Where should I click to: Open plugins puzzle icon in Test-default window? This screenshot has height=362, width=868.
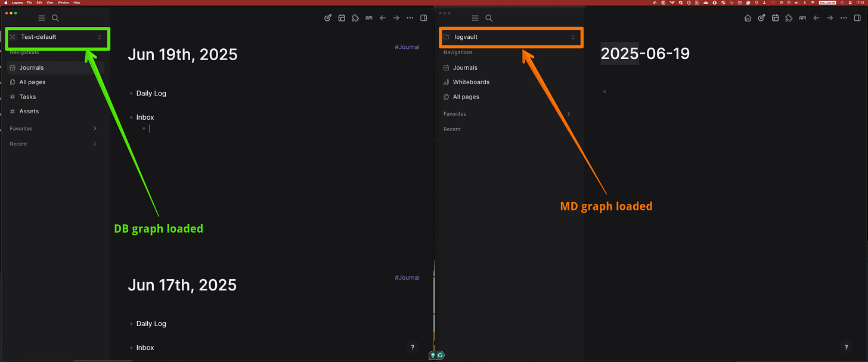tap(355, 18)
